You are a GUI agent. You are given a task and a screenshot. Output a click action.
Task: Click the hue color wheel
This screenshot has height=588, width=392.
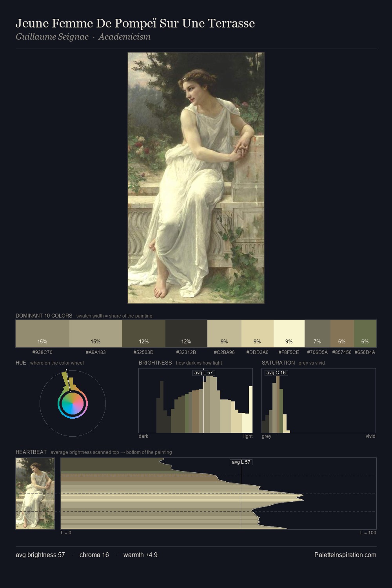pos(73,403)
